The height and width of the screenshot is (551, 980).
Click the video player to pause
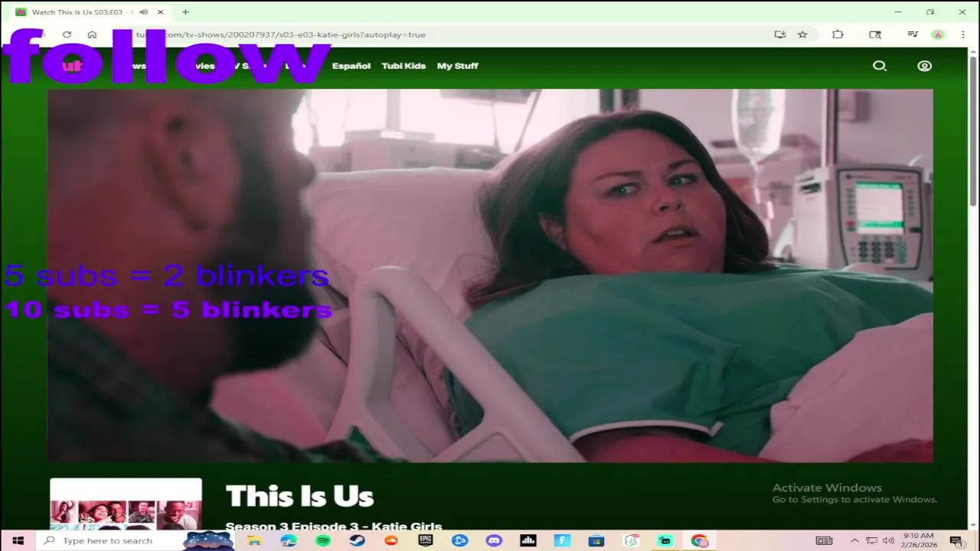pyautogui.click(x=490, y=275)
